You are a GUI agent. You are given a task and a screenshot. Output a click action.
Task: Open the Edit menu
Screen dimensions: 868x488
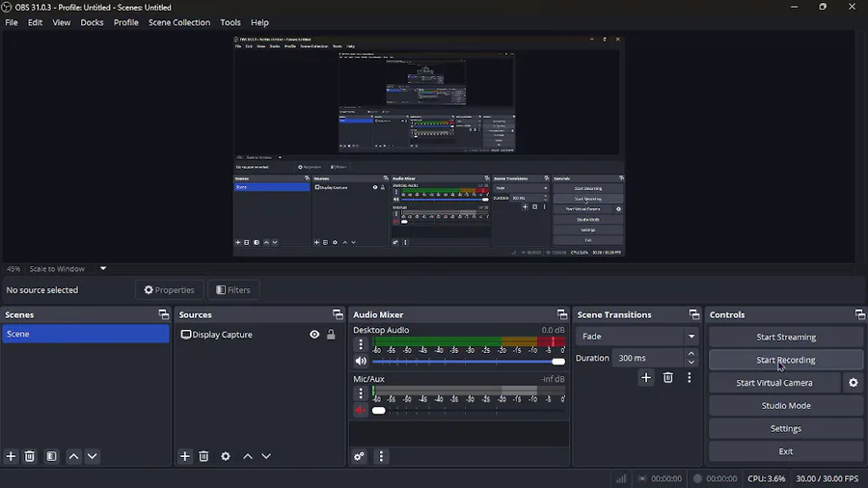coord(35,23)
